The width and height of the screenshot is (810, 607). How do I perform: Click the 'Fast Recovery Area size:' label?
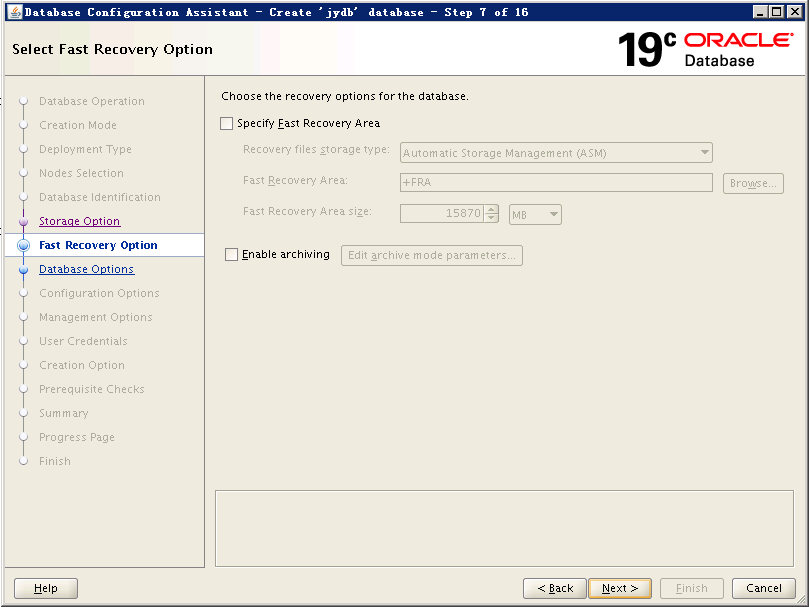pos(307,212)
